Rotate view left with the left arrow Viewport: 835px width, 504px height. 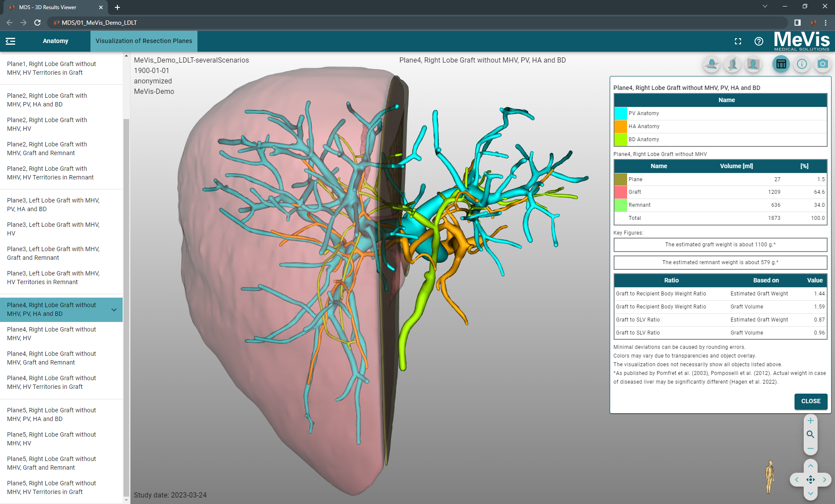pyautogui.click(x=797, y=480)
